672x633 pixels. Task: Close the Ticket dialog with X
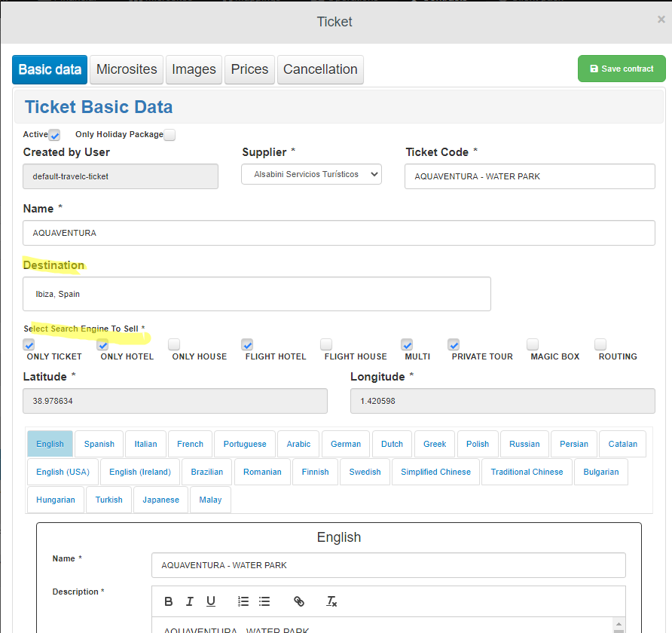661,20
